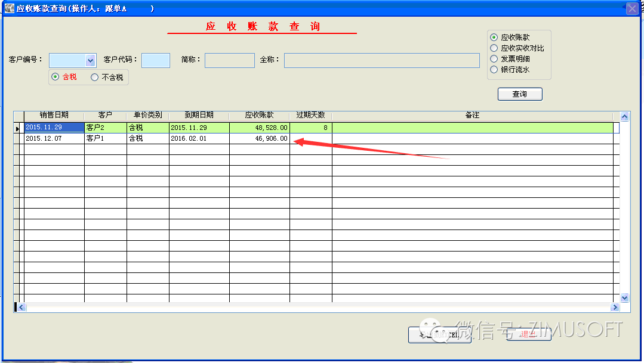
Task: Click the 过期天数 column header
Action: 310,116
